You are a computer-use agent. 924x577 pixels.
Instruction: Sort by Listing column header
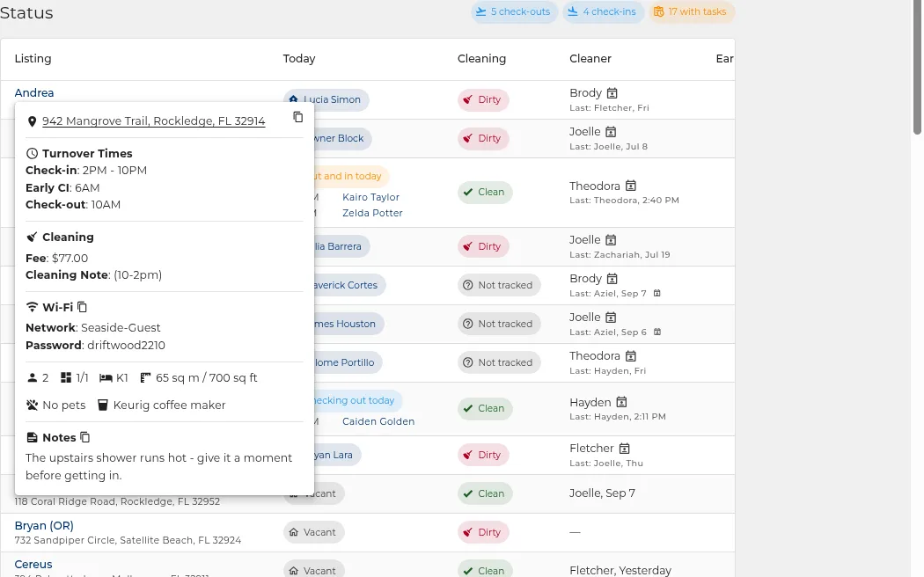pyautogui.click(x=33, y=58)
